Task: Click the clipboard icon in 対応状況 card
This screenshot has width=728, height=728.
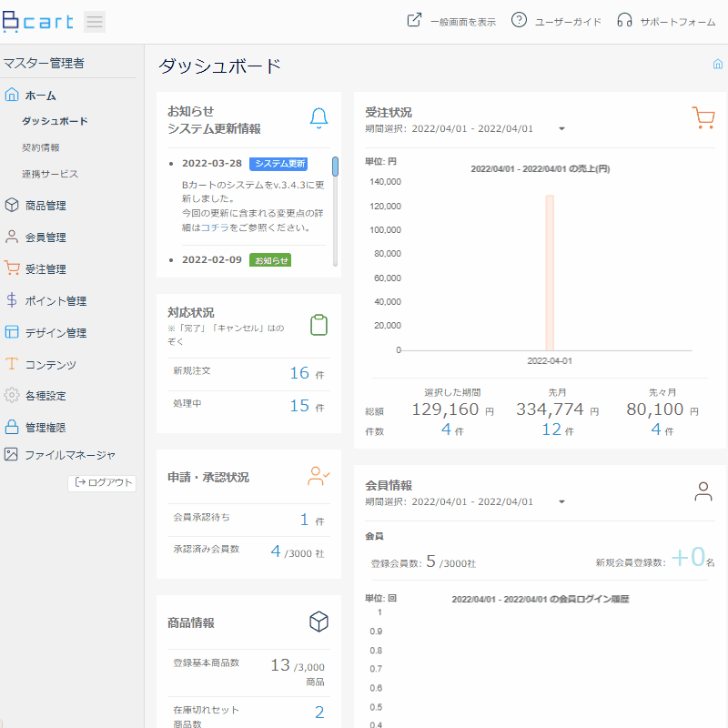Action: [319, 325]
